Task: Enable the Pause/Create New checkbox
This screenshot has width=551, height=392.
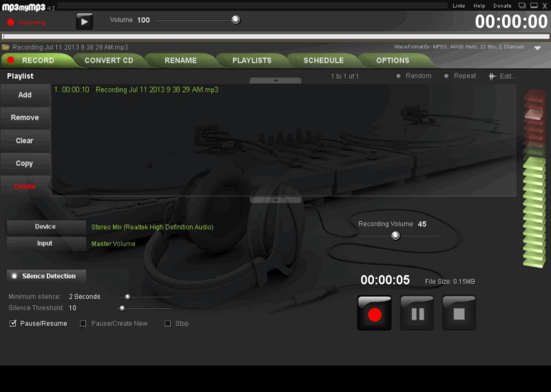Action: [83, 323]
